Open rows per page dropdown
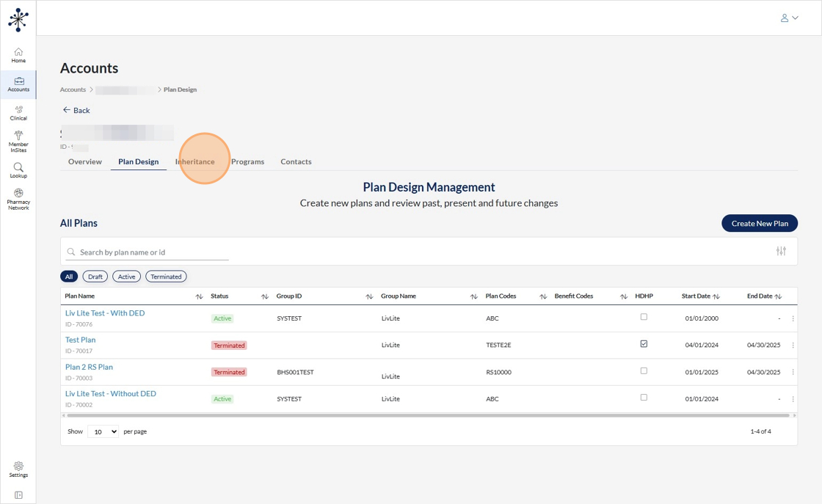 103,432
